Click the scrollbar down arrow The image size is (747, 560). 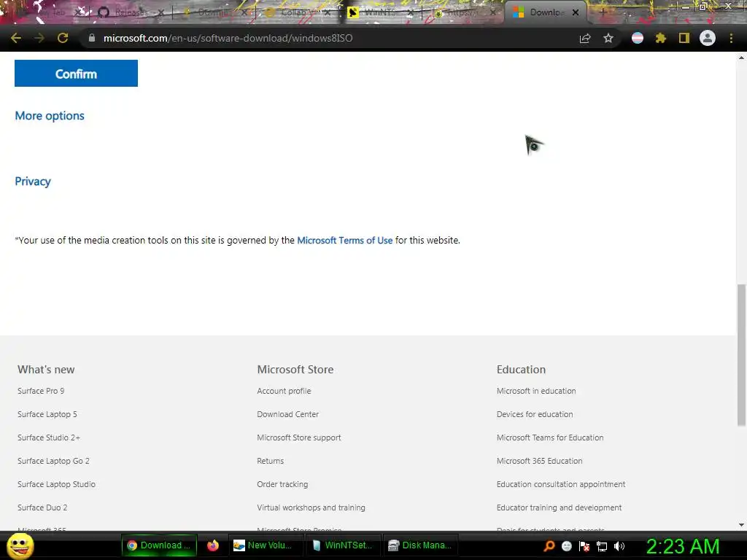point(741,525)
